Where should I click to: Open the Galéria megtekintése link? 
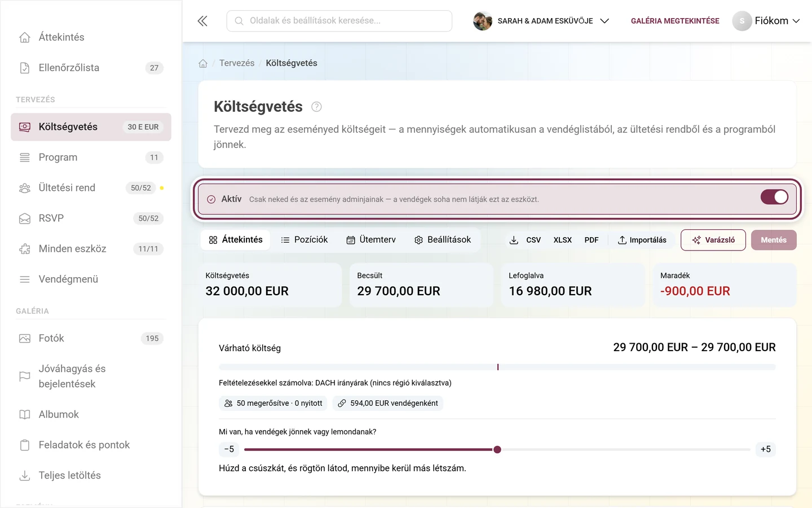675,21
